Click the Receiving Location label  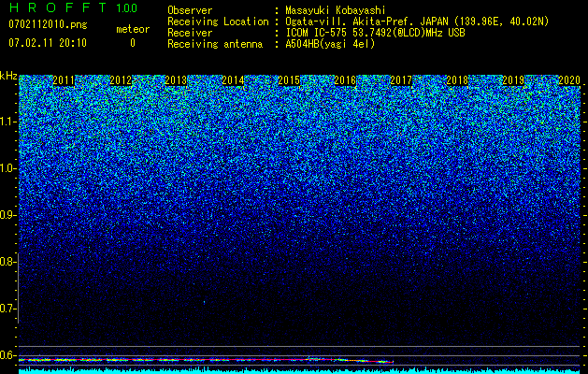tap(218, 22)
